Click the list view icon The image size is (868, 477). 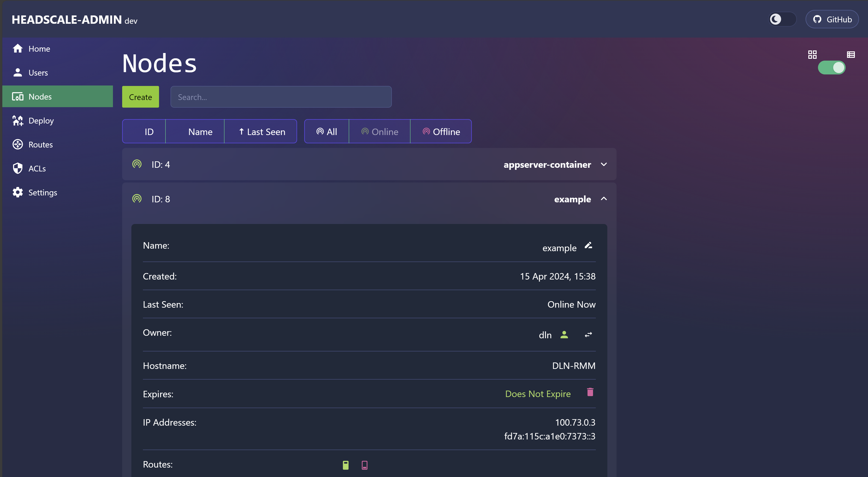click(x=851, y=55)
